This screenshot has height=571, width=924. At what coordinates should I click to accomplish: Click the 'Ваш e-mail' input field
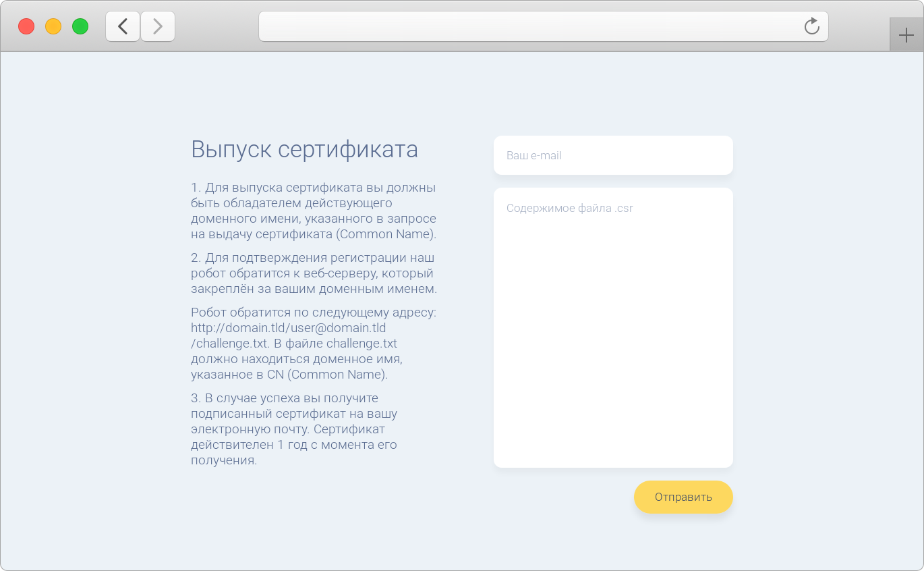coord(613,155)
